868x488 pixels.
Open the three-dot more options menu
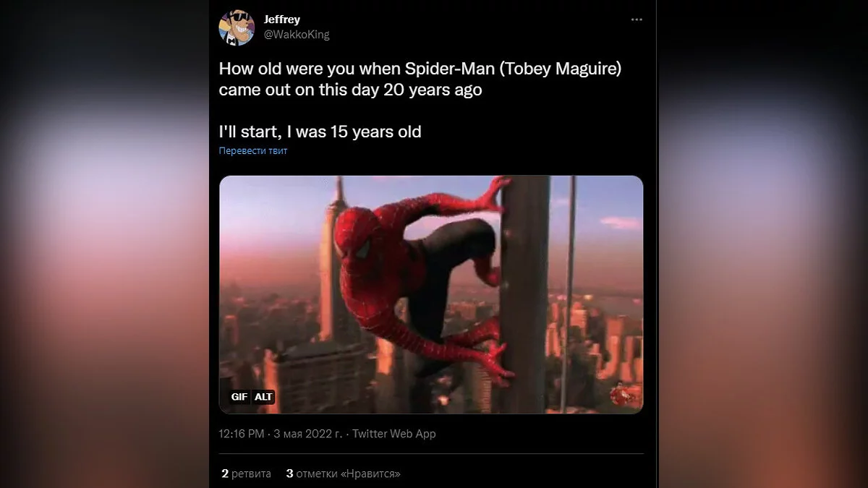coord(637,20)
